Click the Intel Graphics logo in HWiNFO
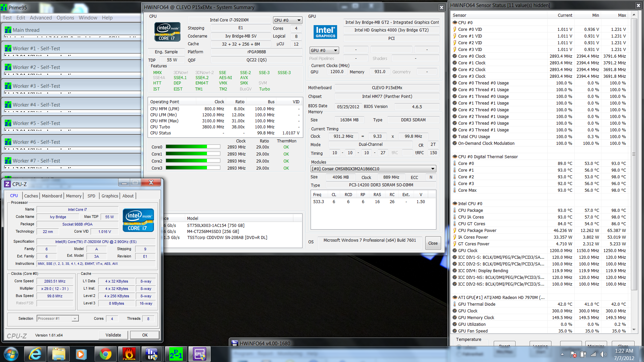The width and height of the screenshot is (644, 362). tap(325, 32)
